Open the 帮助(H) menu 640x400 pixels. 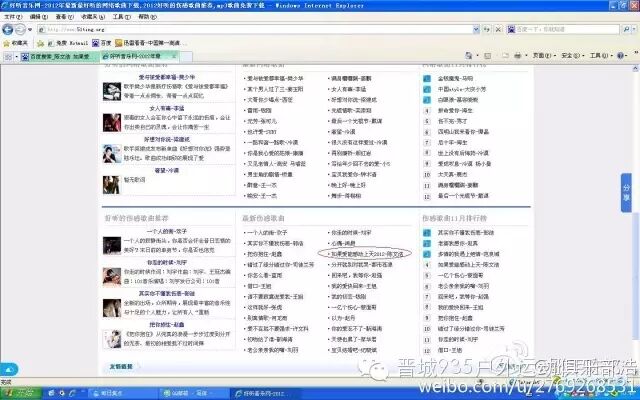click(147, 17)
